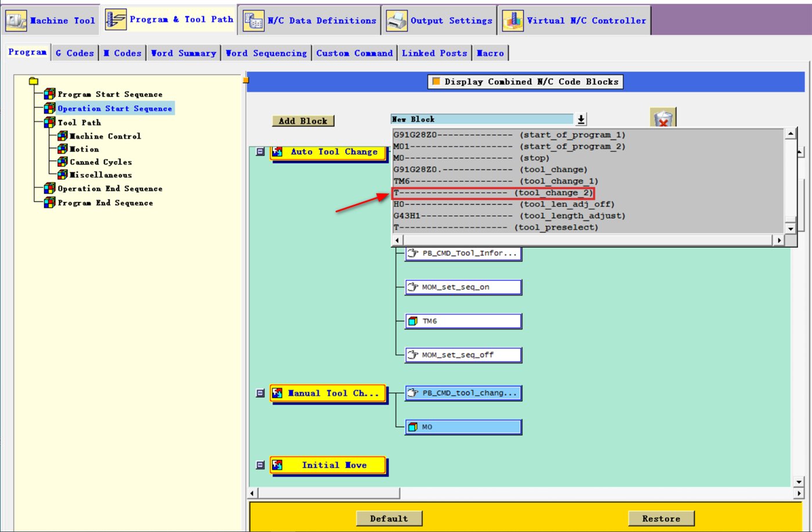The width and height of the screenshot is (812, 532).
Task: Click the Canned Cycles node icon
Action: pyautogui.click(x=63, y=162)
